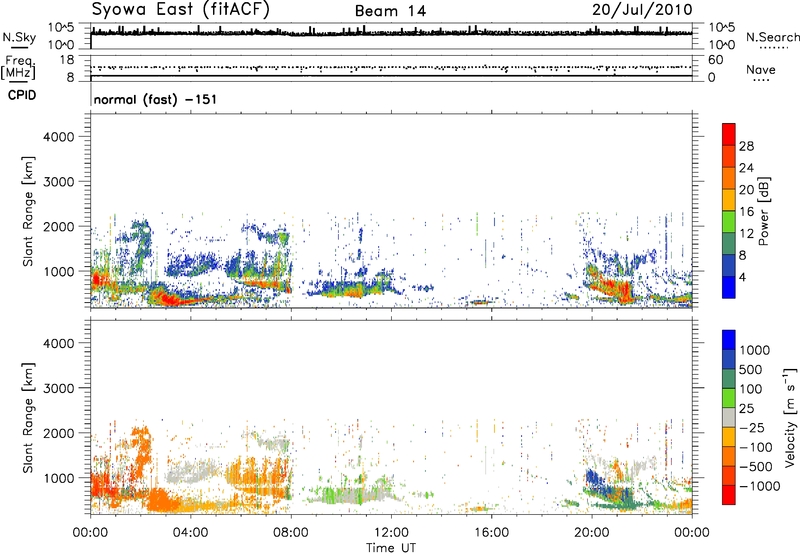Select the "04:00" time tick label

[190, 533]
